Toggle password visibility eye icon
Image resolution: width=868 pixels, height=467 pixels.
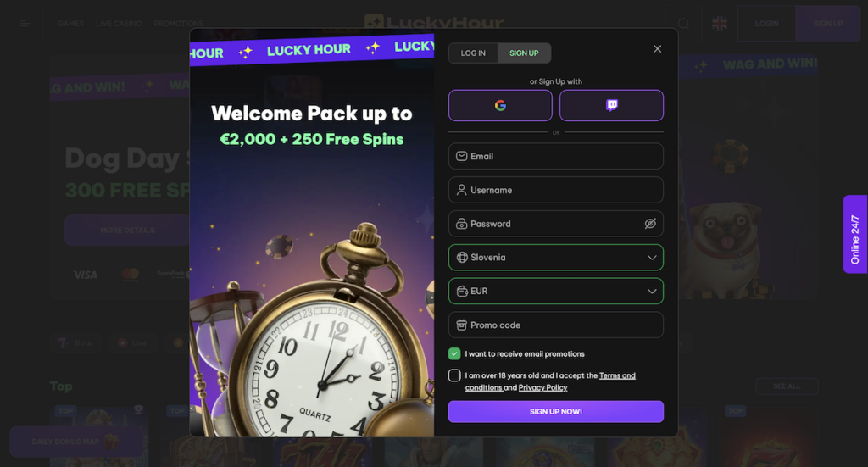tap(650, 224)
